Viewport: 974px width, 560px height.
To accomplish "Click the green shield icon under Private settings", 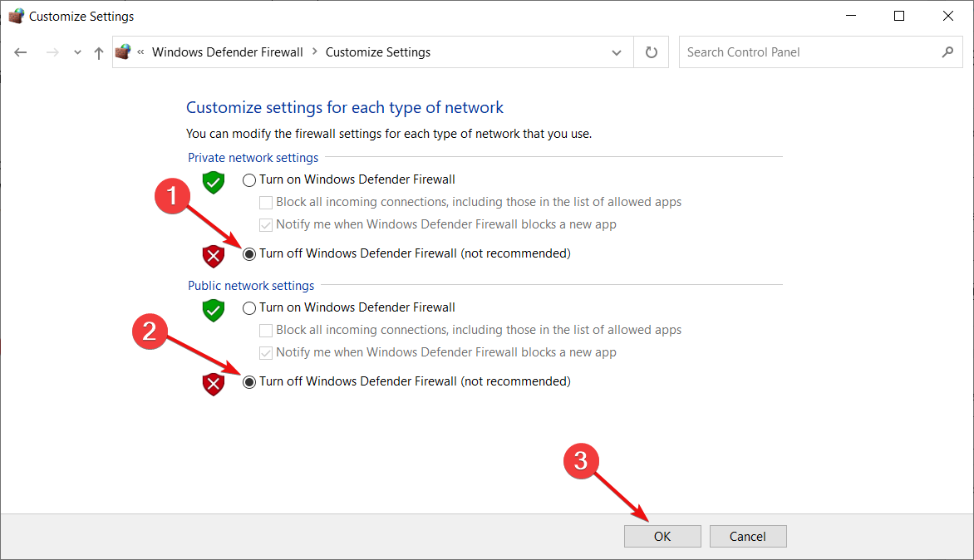I will click(213, 183).
